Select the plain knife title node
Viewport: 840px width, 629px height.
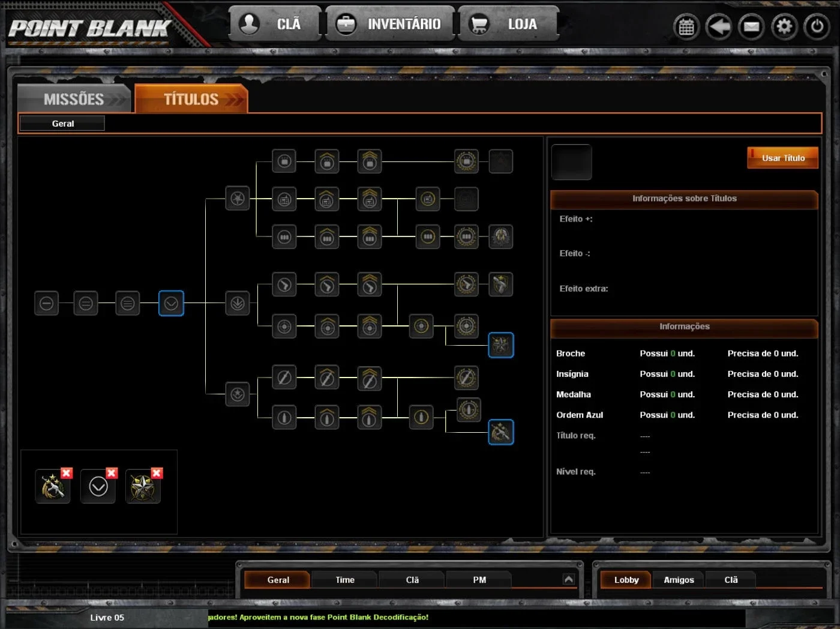[x=284, y=378]
